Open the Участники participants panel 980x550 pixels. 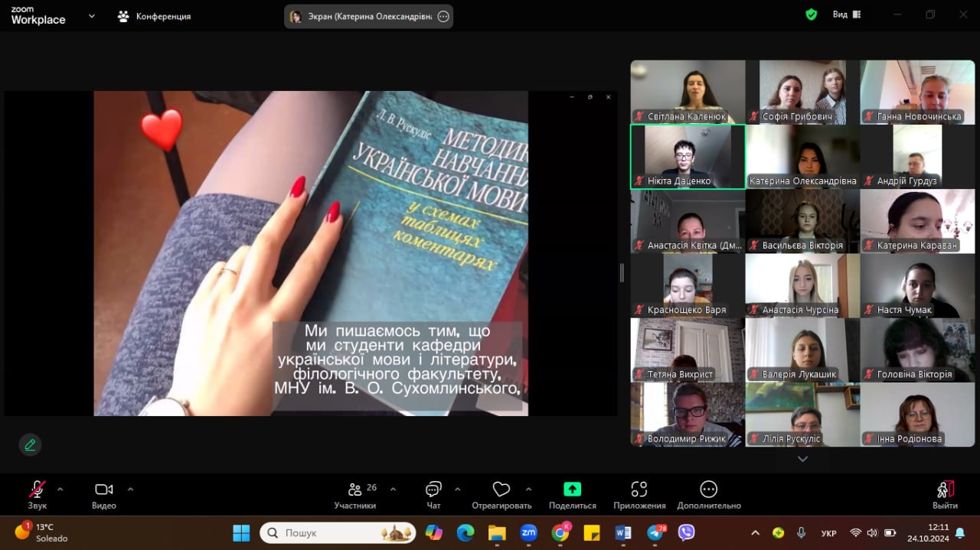point(354,490)
